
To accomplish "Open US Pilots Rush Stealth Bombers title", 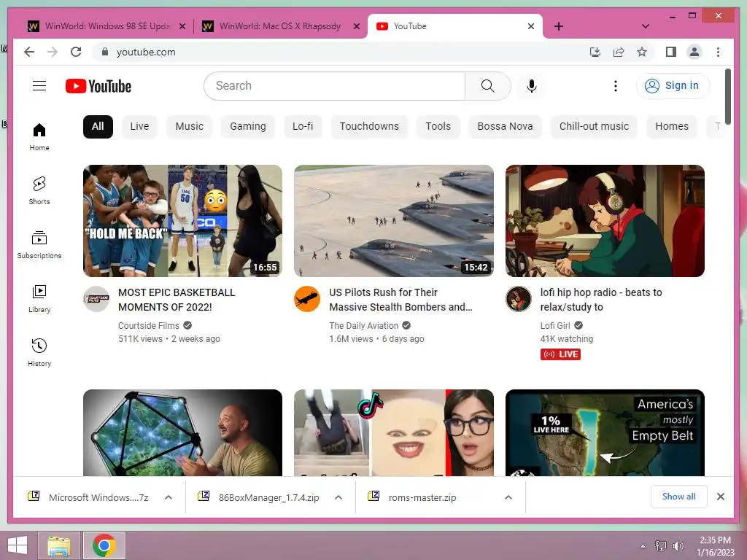I will 400,300.
